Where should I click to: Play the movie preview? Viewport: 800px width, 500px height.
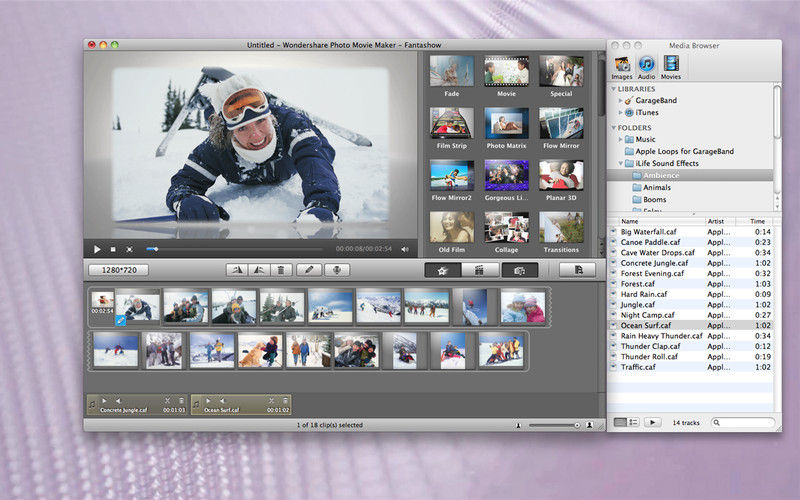click(97, 249)
